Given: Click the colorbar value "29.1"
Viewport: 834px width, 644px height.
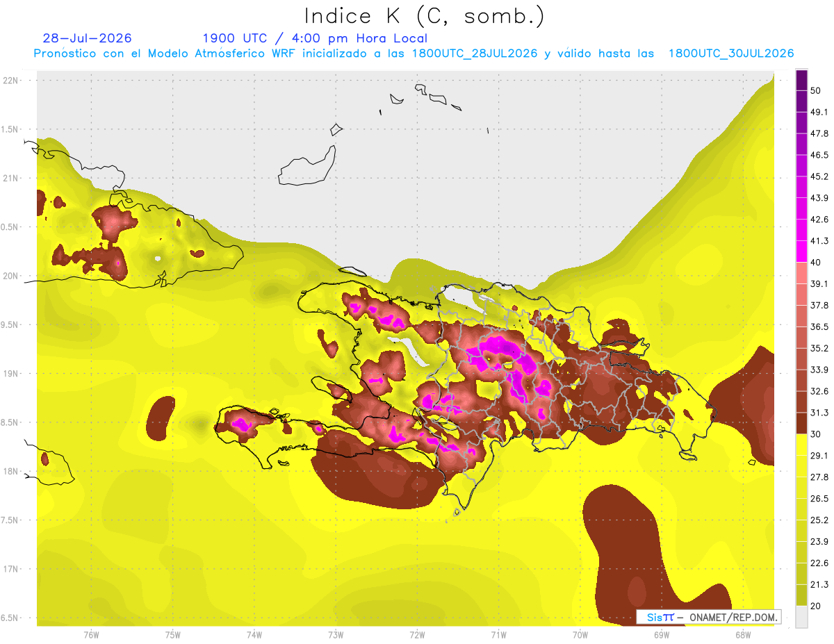Looking at the screenshot, I should pos(819,456).
